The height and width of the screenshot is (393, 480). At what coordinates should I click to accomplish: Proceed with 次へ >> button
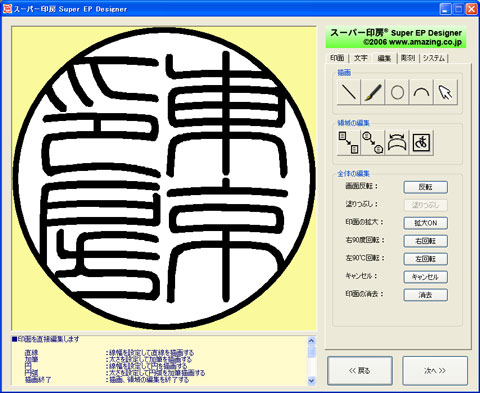coord(435,371)
